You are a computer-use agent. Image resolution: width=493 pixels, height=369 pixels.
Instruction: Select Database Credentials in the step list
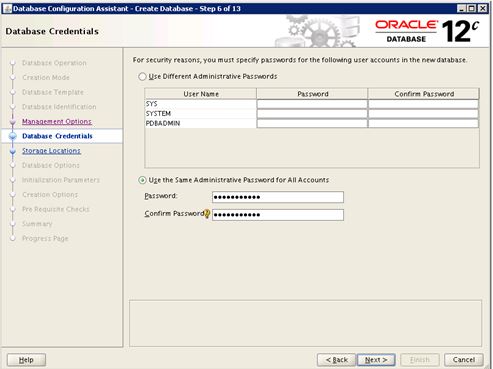(57, 136)
